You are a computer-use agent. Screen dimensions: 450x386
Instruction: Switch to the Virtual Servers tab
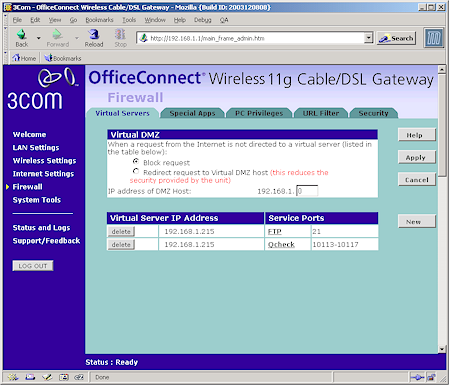122,113
